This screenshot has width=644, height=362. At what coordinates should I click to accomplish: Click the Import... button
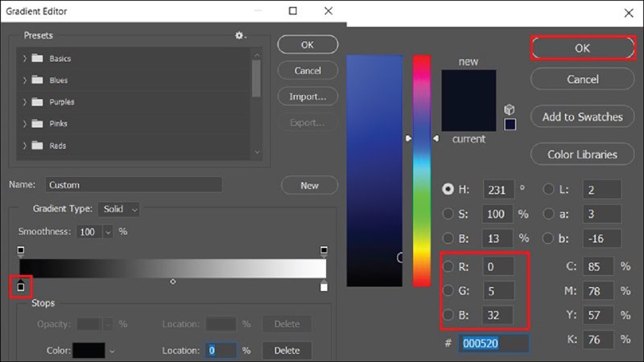[x=308, y=97]
